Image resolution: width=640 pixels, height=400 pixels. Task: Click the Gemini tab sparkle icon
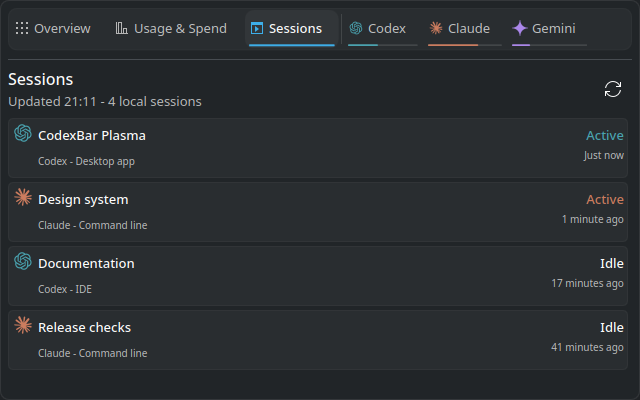520,28
